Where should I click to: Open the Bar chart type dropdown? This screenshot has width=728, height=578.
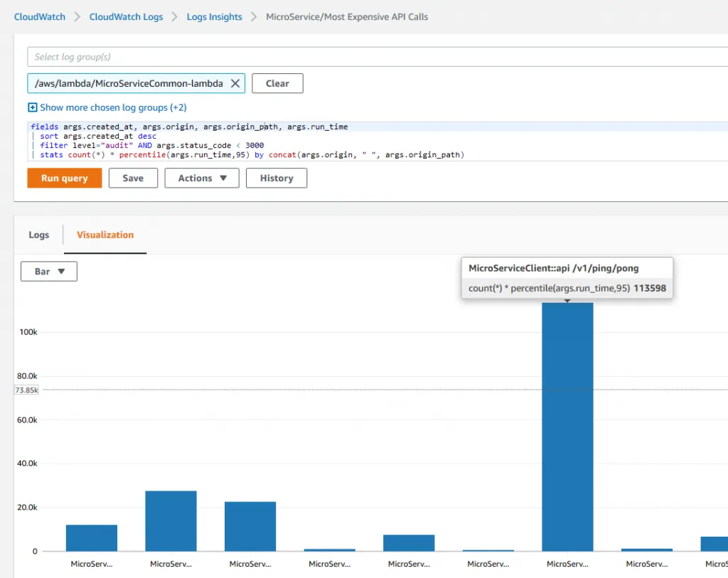tap(49, 272)
